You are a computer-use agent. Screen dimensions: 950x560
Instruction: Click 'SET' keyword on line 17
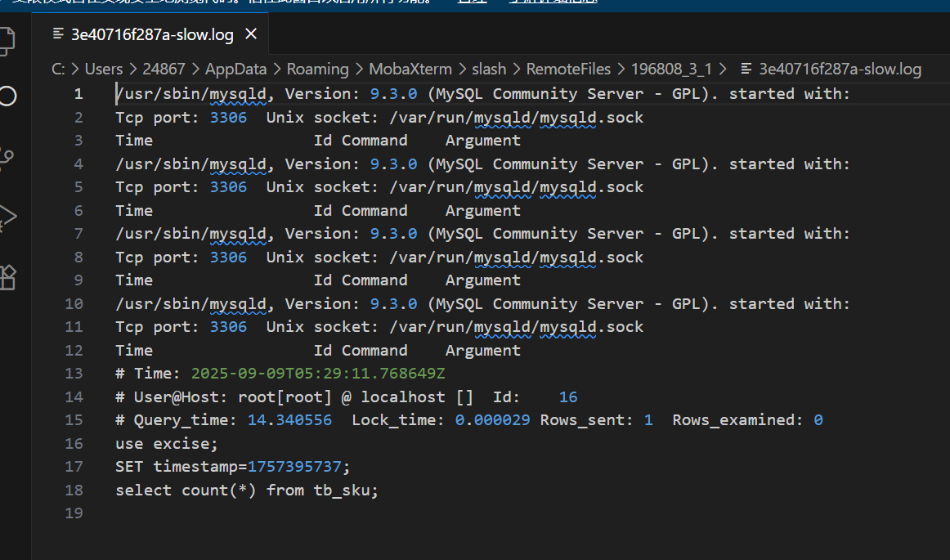pyautogui.click(x=129, y=467)
